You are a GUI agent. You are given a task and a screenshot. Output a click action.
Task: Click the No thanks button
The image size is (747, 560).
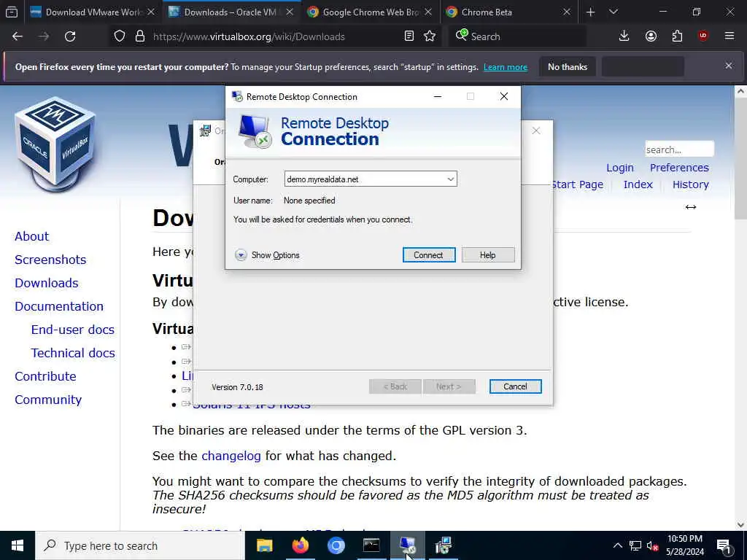(x=568, y=66)
